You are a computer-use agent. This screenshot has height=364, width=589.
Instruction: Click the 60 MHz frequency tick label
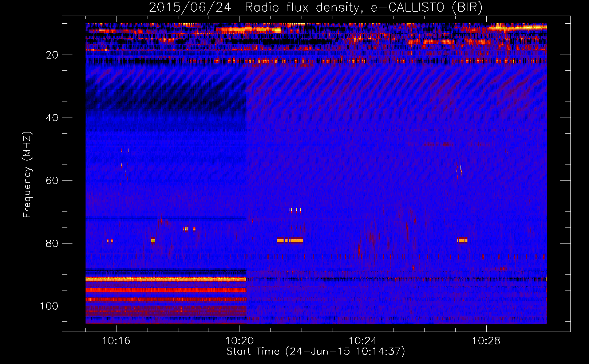(x=52, y=181)
